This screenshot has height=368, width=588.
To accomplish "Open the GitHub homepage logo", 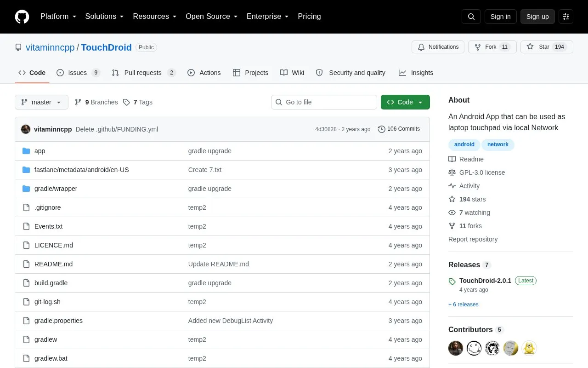I will (22, 17).
